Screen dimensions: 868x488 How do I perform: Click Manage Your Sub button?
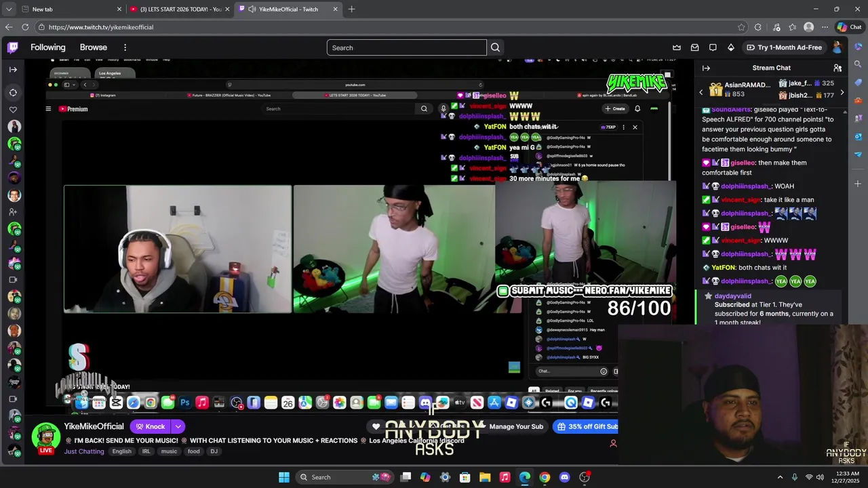[x=516, y=426]
